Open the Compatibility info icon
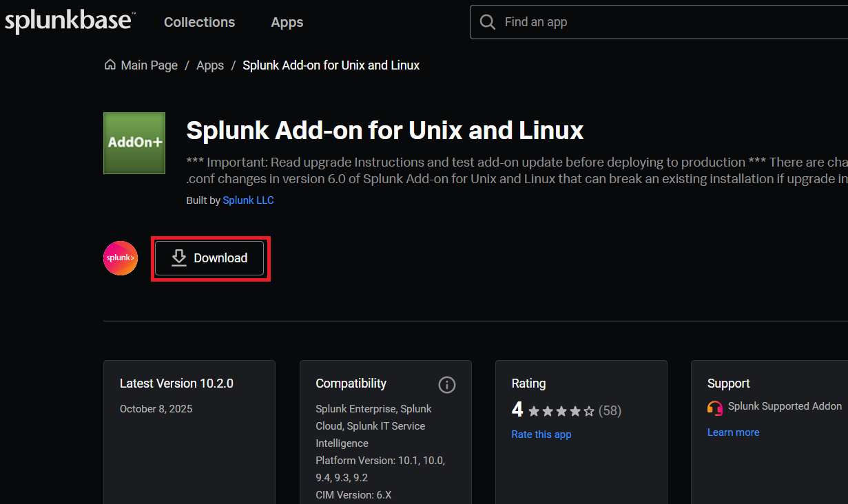The height and width of the screenshot is (504, 848). [x=447, y=384]
